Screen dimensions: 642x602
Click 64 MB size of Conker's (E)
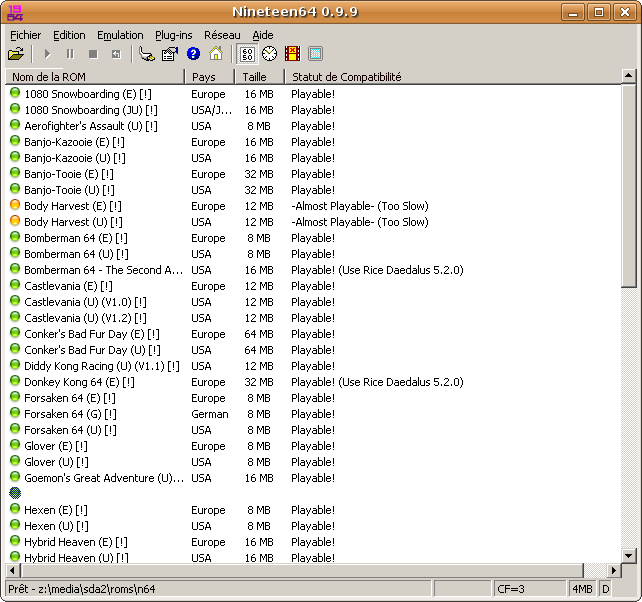tap(259, 334)
